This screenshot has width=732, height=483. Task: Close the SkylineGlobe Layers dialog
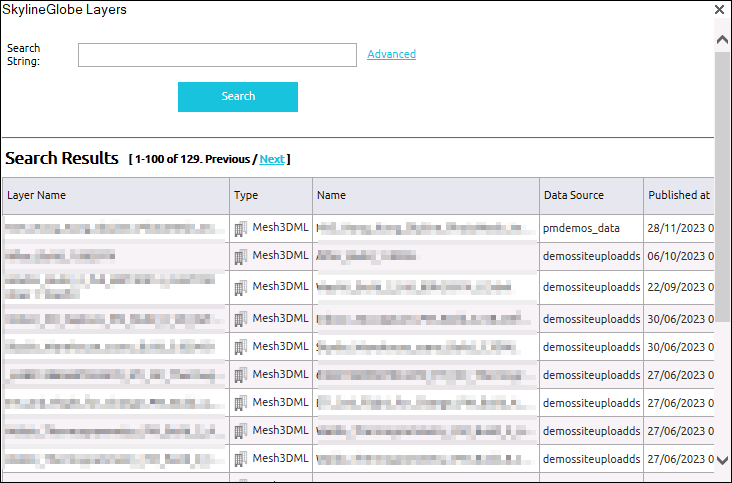click(719, 10)
